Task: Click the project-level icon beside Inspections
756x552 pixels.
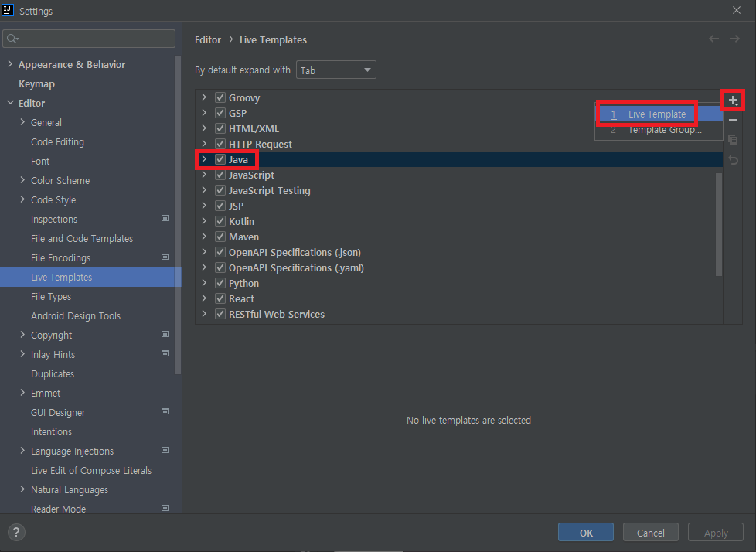Action: click(165, 218)
